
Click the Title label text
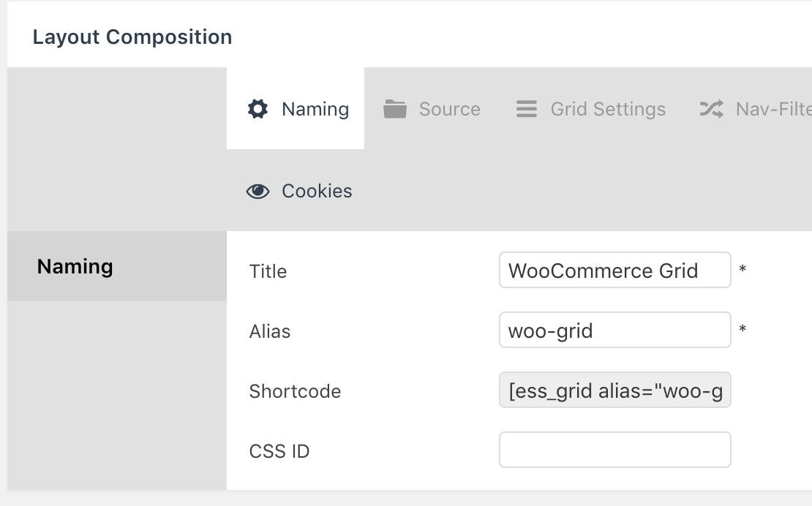[x=268, y=271]
